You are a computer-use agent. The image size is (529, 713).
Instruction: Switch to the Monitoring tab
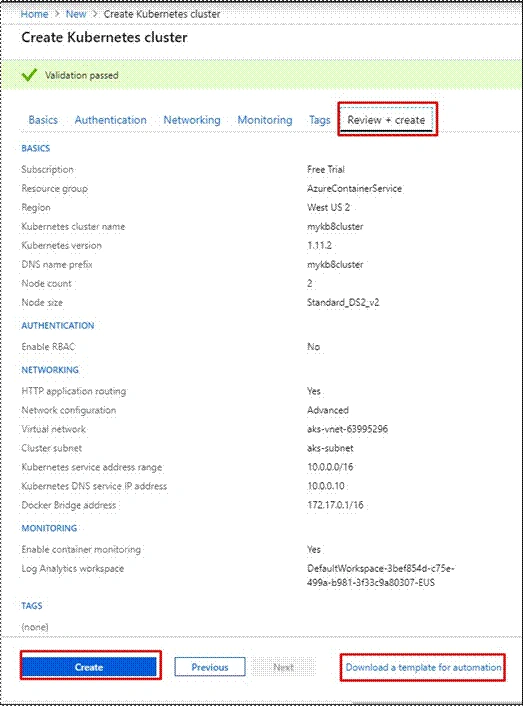click(x=265, y=120)
